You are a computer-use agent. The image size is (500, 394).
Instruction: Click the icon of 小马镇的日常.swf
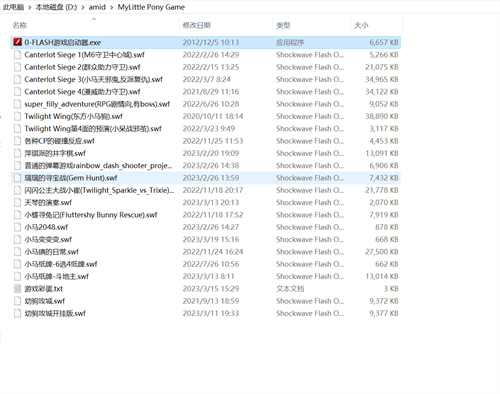pyautogui.click(x=17, y=252)
